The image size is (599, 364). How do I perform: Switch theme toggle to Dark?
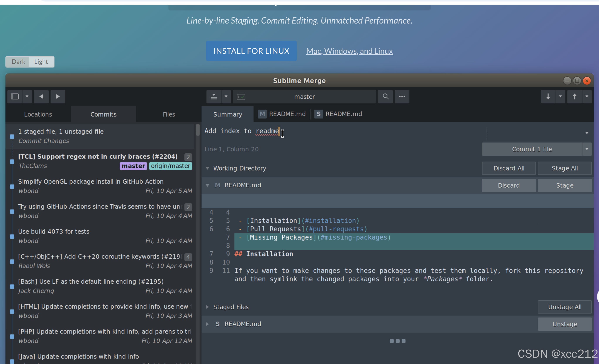(x=18, y=62)
